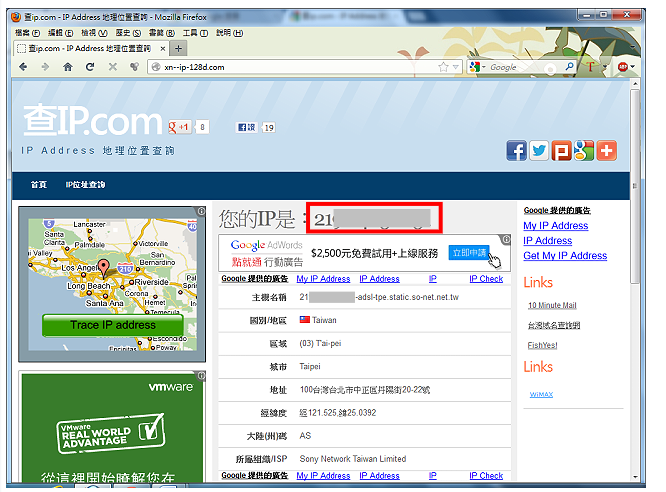Image resolution: width=666 pixels, height=492 pixels.
Task: Open the Get My IP Address link
Action: pos(565,255)
